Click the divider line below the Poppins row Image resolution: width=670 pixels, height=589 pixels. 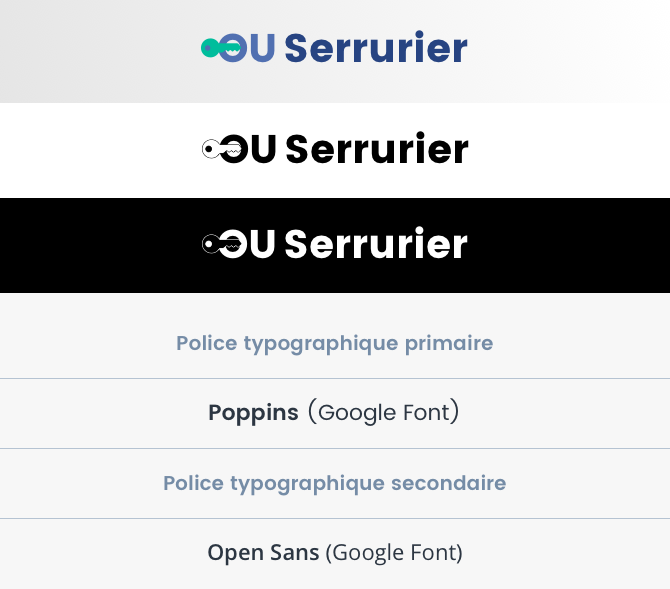[335, 448]
